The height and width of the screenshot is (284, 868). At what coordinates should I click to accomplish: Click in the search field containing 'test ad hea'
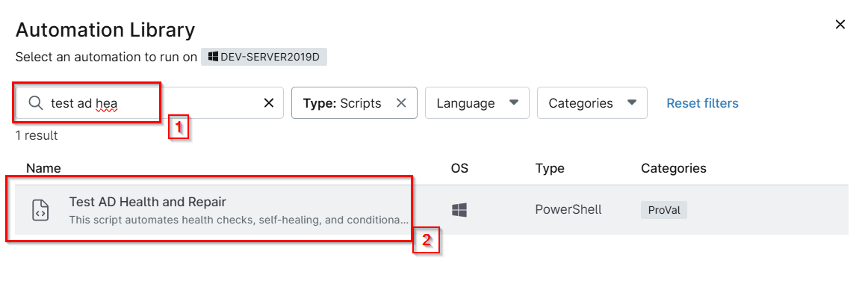pos(149,103)
